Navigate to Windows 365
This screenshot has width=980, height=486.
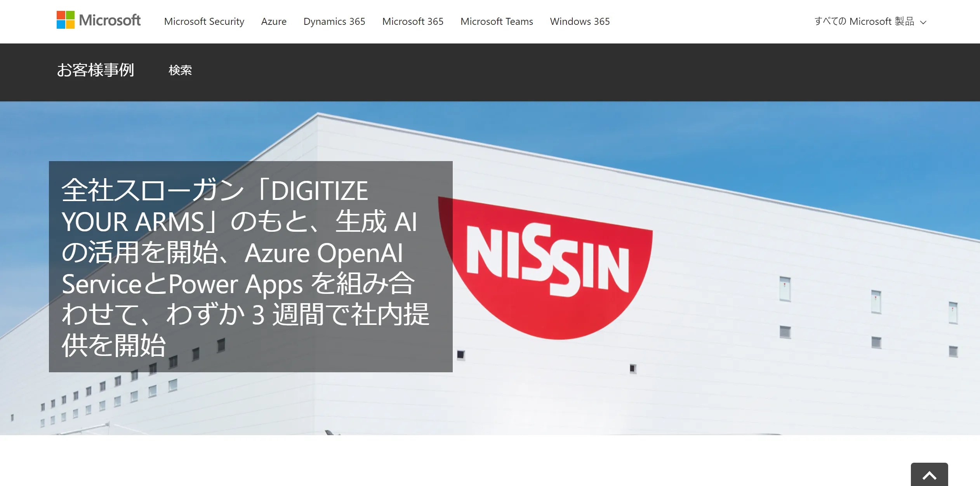coord(580,21)
